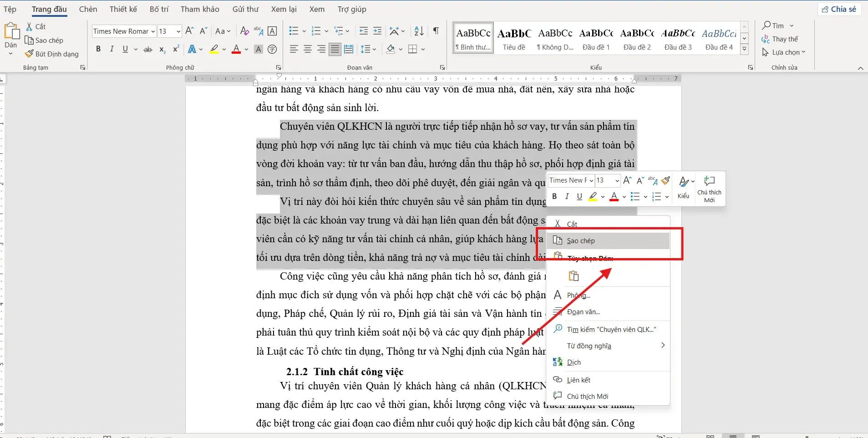Click the superscript formatting icon
Screen dimensions: 868x438
(x=176, y=49)
